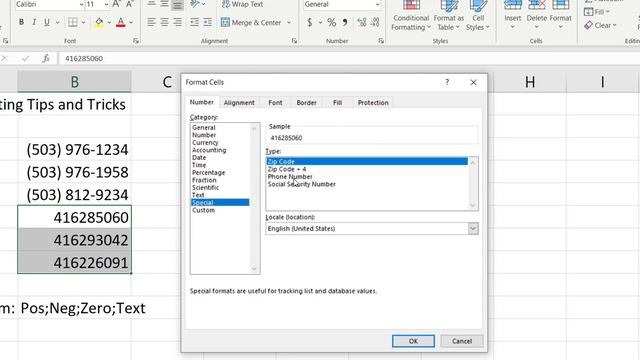Viewport: 640px width, 360px height.
Task: Switch to Font tab in dialog
Action: [x=275, y=103]
